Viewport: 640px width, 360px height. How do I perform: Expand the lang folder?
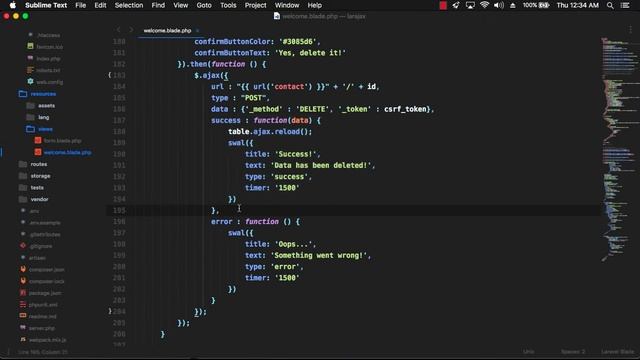point(30,117)
